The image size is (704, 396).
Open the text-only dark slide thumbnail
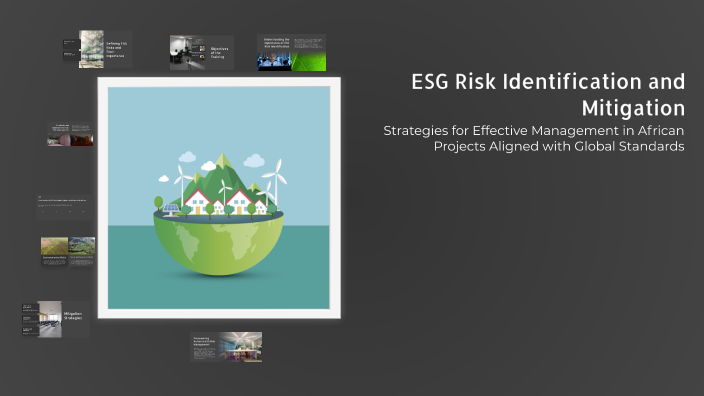coord(64,207)
